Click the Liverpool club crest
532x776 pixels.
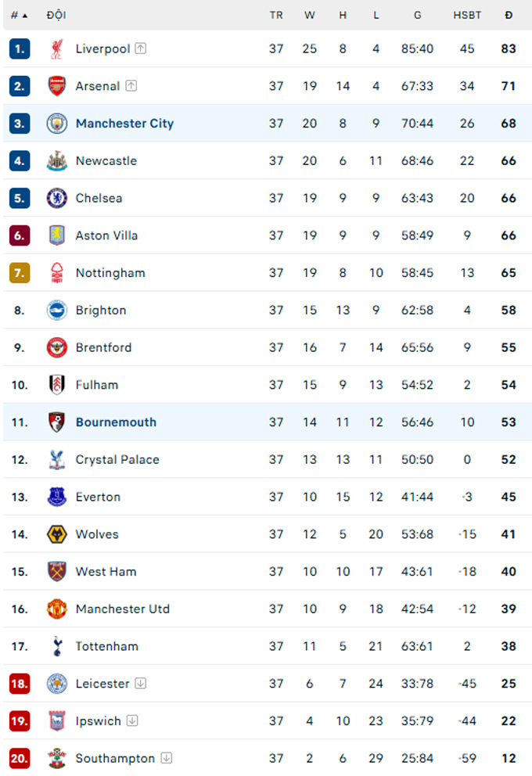[x=57, y=49]
